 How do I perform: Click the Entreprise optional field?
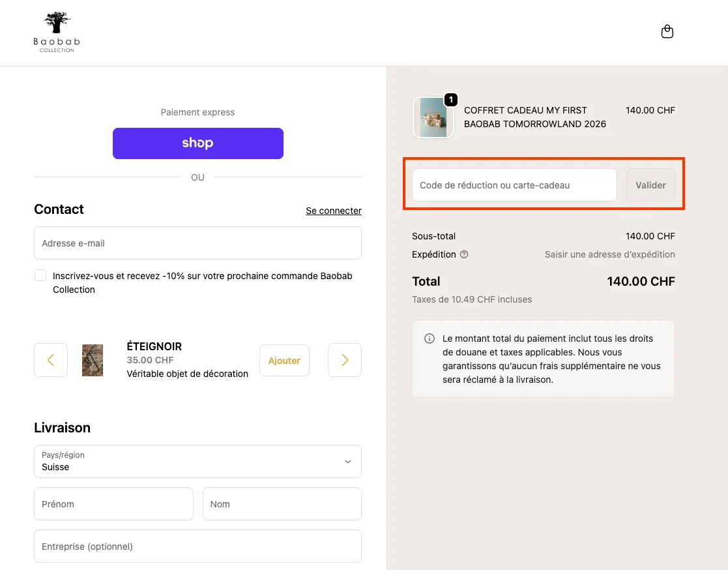197,546
